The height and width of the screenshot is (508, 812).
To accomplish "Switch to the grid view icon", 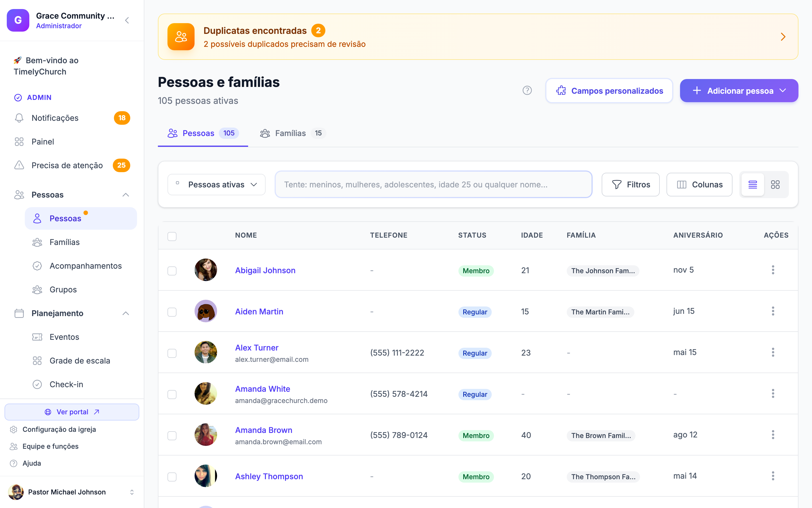I will point(775,185).
